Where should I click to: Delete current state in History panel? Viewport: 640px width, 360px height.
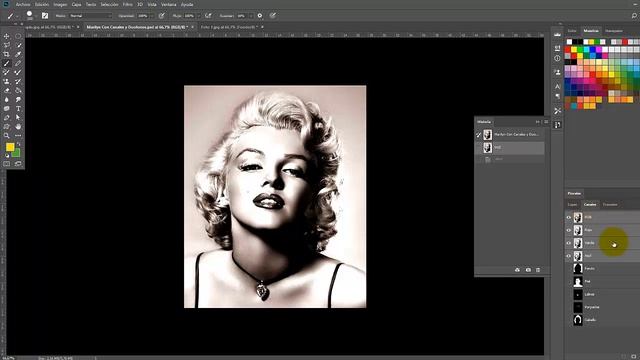click(x=538, y=270)
